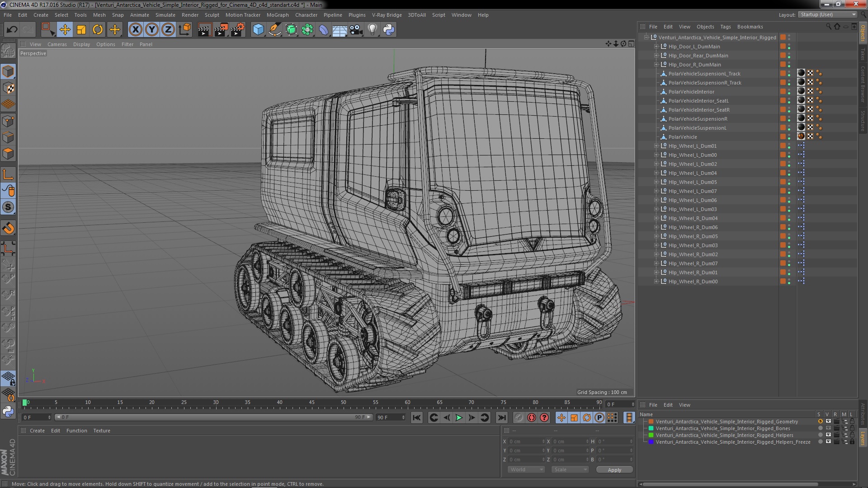Go to start of animation

[x=416, y=418]
